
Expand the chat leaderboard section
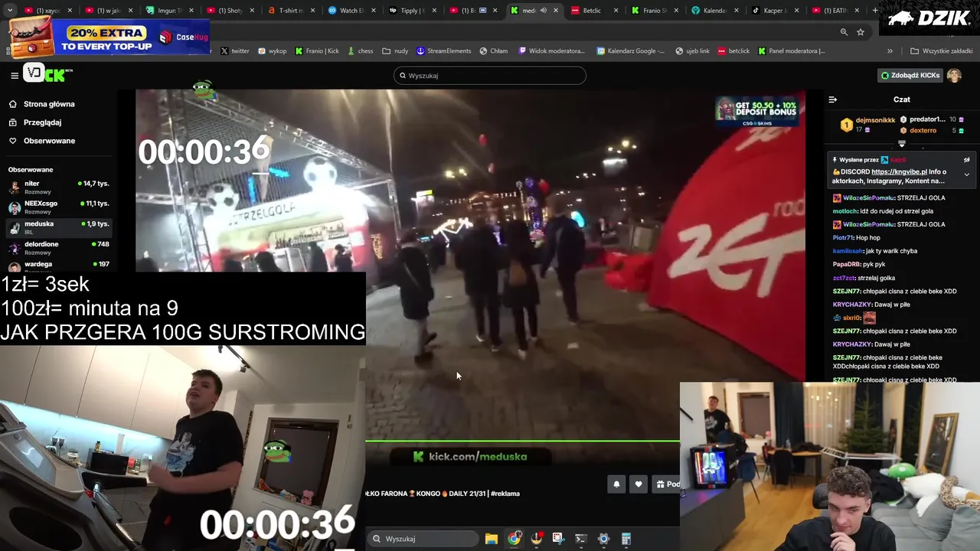[901, 144]
